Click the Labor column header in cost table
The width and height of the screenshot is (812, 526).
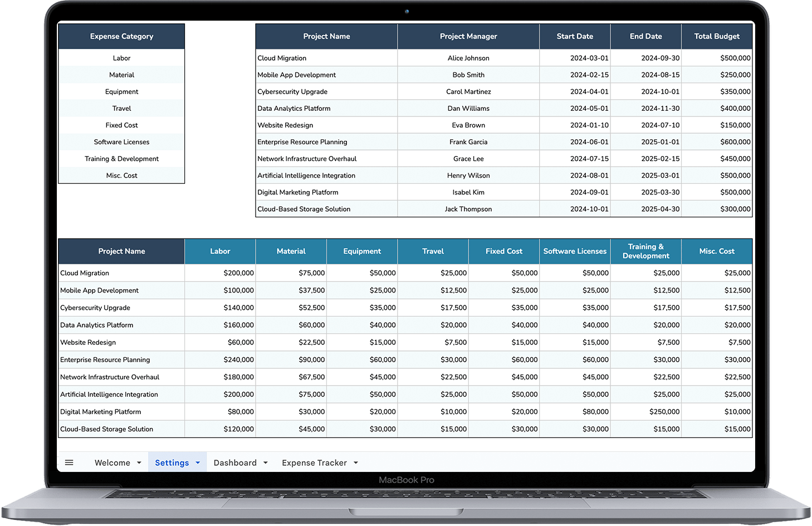(220, 251)
